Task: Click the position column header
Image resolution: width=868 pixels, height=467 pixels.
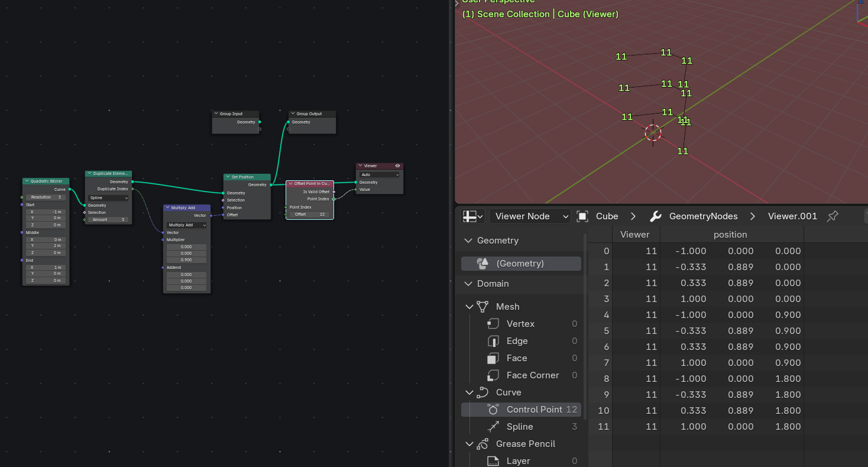Action: point(730,235)
